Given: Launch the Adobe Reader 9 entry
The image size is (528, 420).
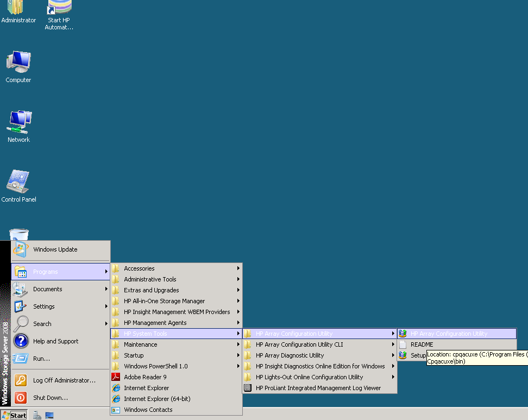Looking at the screenshot, I should (x=176, y=377).
